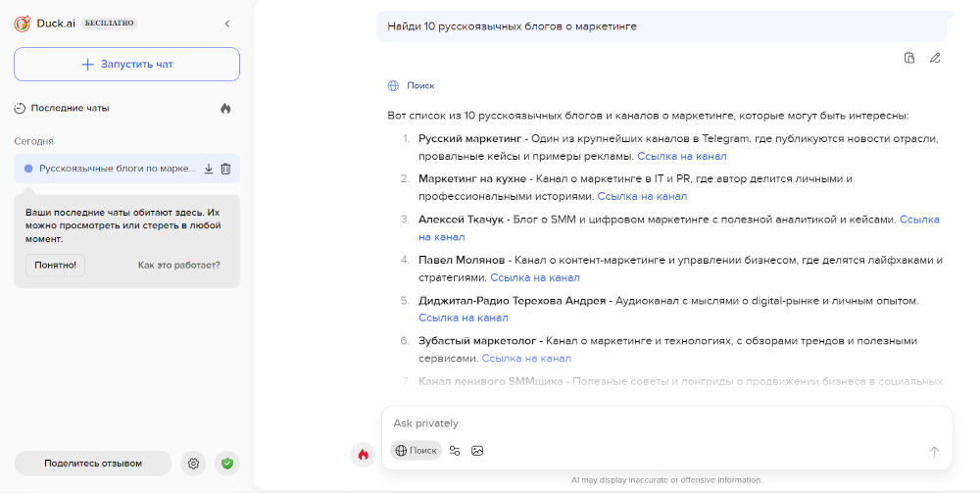Collapse the sidebar with the chevron
The height and width of the screenshot is (493, 980).
pyautogui.click(x=227, y=24)
